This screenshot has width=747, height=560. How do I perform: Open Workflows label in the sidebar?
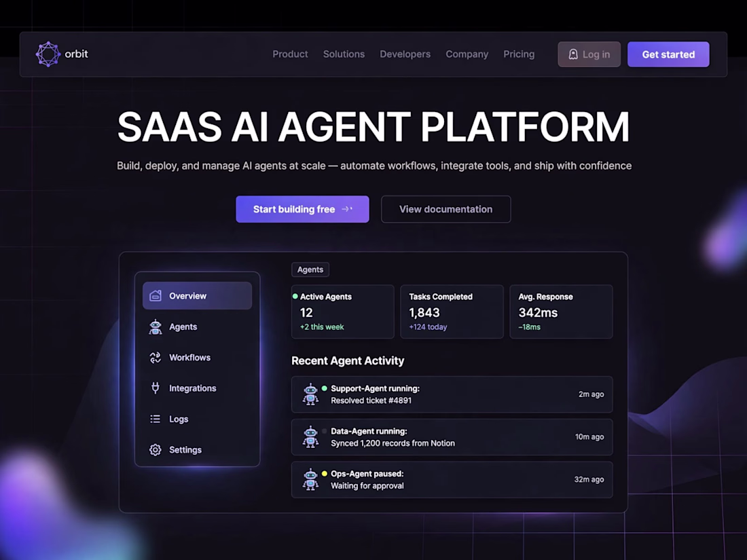[x=189, y=358]
